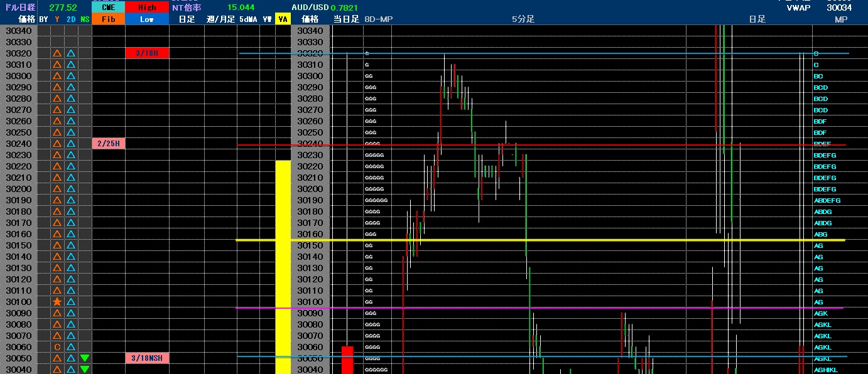Click the orange triangle in the 30120 row

point(57,279)
